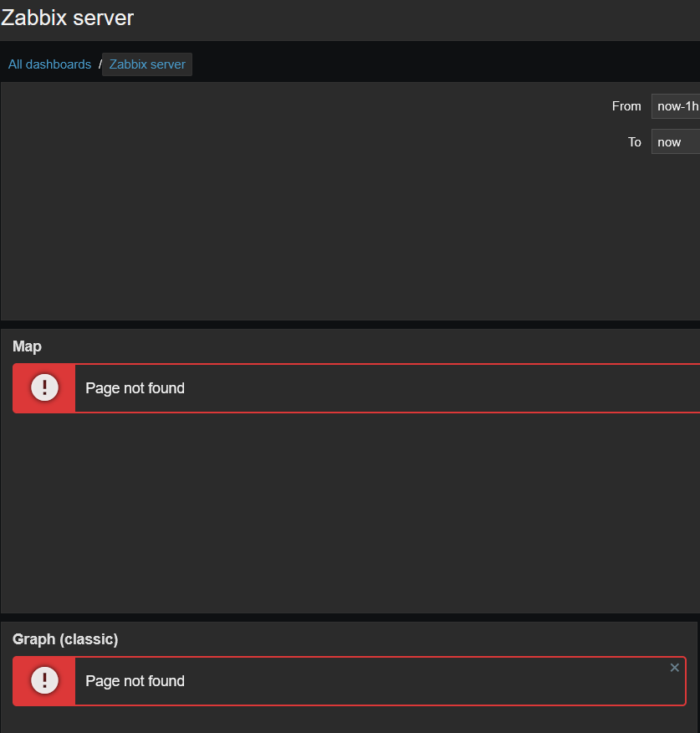Click the Zabbix server breadcrumb link
This screenshot has height=733, width=700.
[x=147, y=64]
